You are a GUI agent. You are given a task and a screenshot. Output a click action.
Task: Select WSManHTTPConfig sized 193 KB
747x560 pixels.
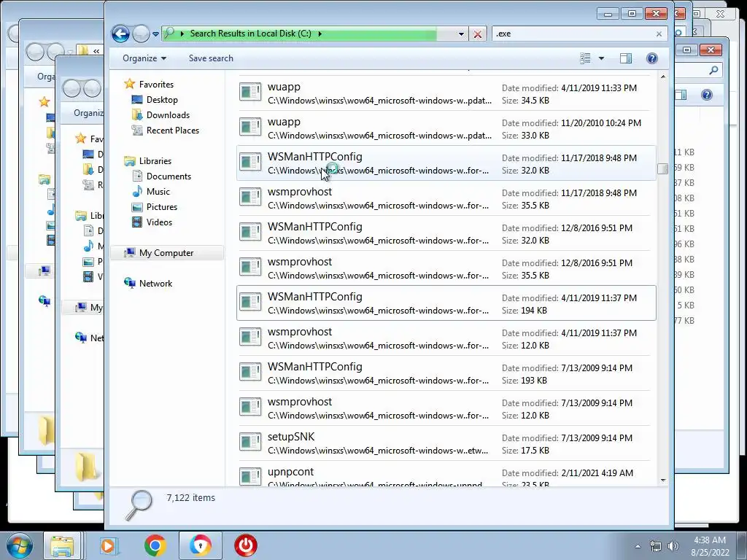pos(446,373)
